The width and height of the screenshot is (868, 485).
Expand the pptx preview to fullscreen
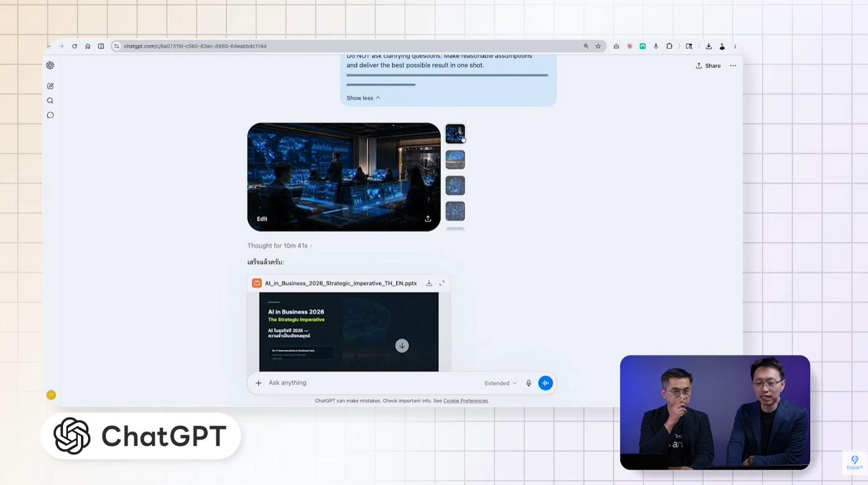442,283
